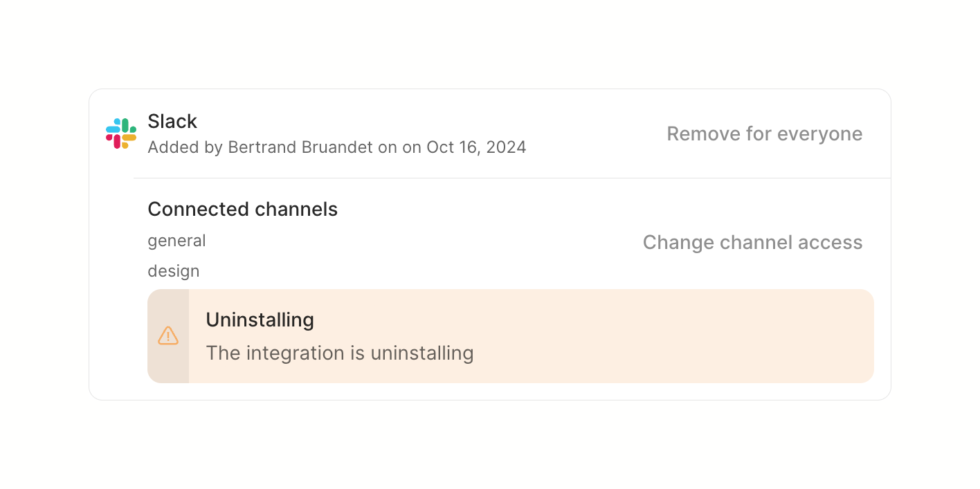Viewport: 980px width, 489px height.
Task: Click the Slack logo icon
Action: coord(121,133)
